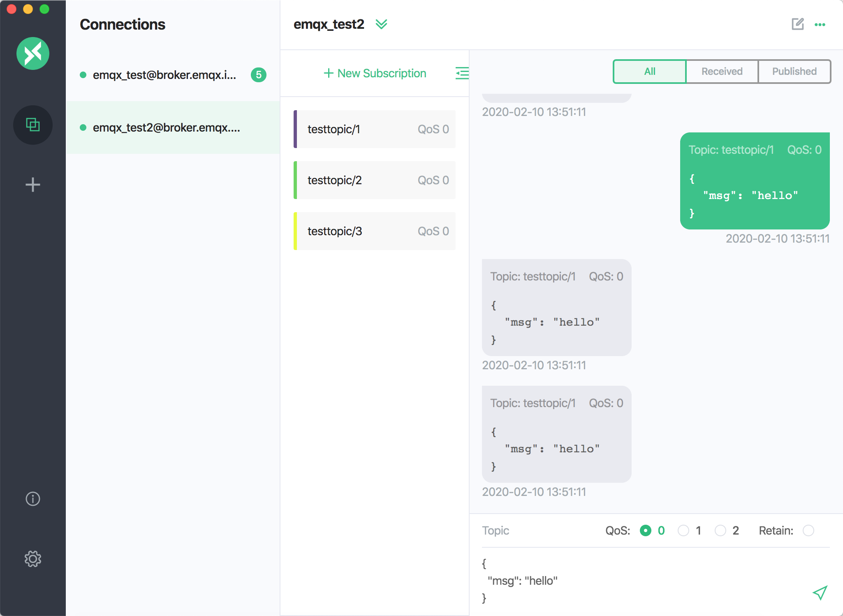Select QoS 1 radio button

683,530
